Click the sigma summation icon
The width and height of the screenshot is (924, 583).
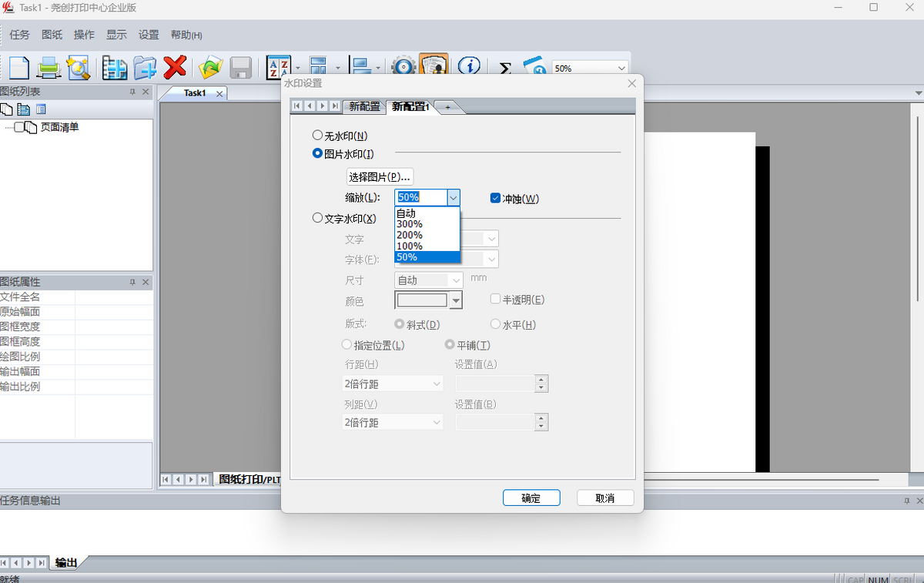point(505,68)
